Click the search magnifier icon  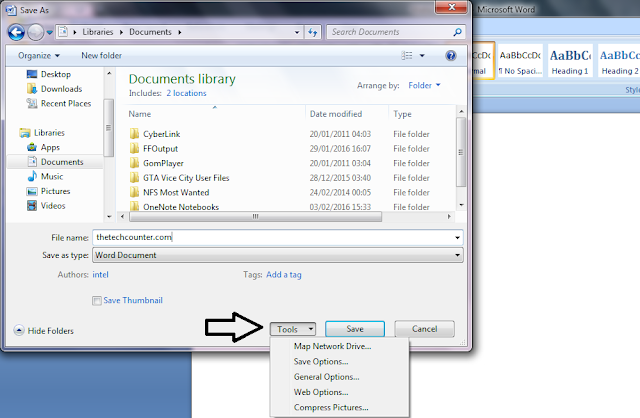click(458, 32)
